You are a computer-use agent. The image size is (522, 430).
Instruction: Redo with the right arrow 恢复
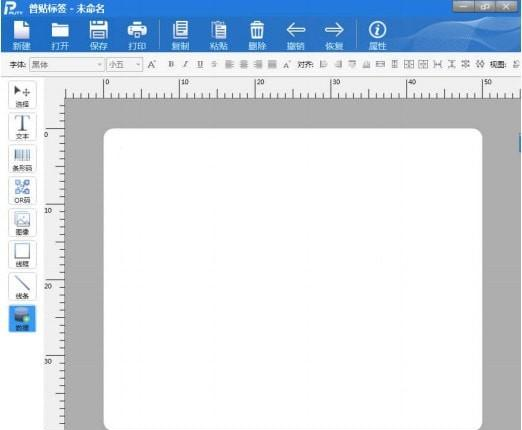click(x=334, y=35)
